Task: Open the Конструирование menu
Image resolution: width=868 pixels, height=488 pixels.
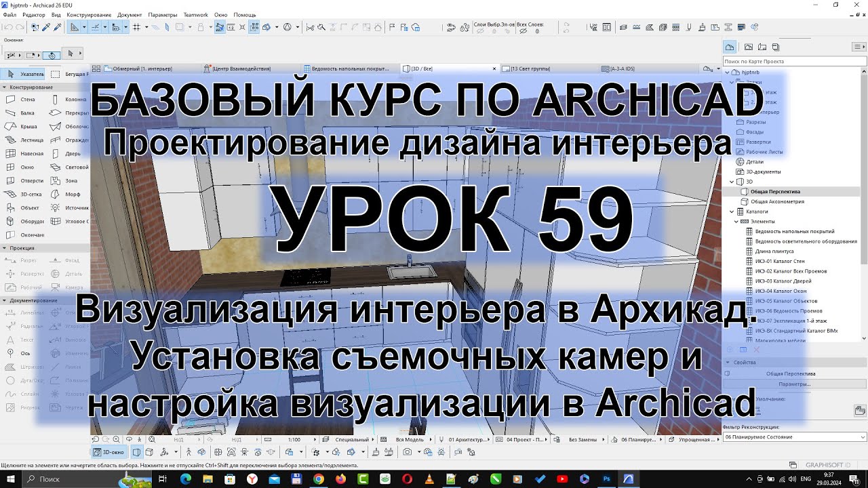Action: coord(89,14)
